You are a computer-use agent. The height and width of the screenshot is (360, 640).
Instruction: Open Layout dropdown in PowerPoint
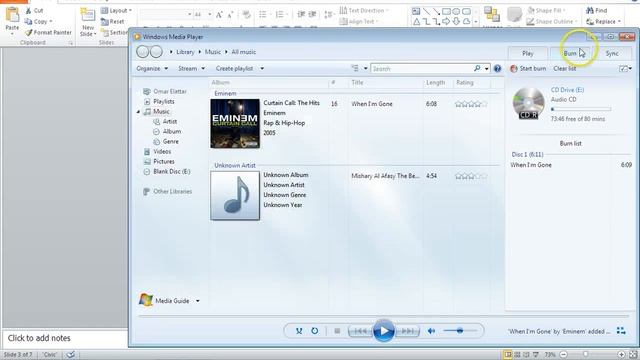click(116, 11)
